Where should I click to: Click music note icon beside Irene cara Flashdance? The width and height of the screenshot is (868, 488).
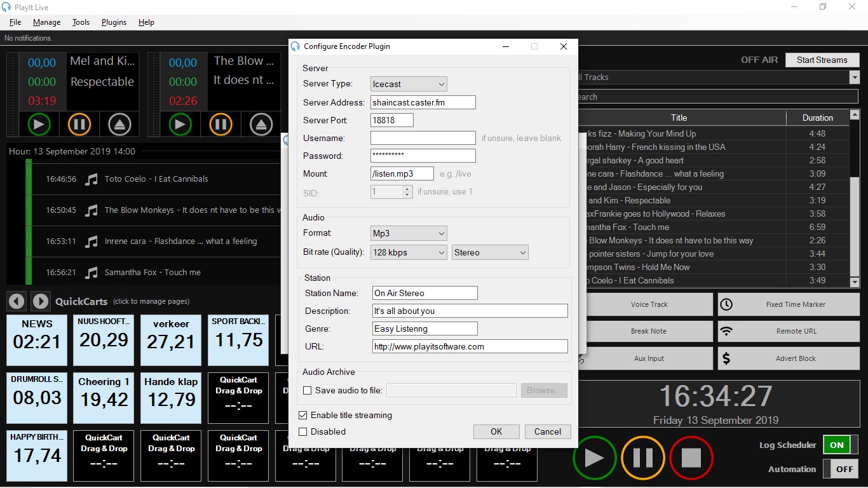click(92, 241)
